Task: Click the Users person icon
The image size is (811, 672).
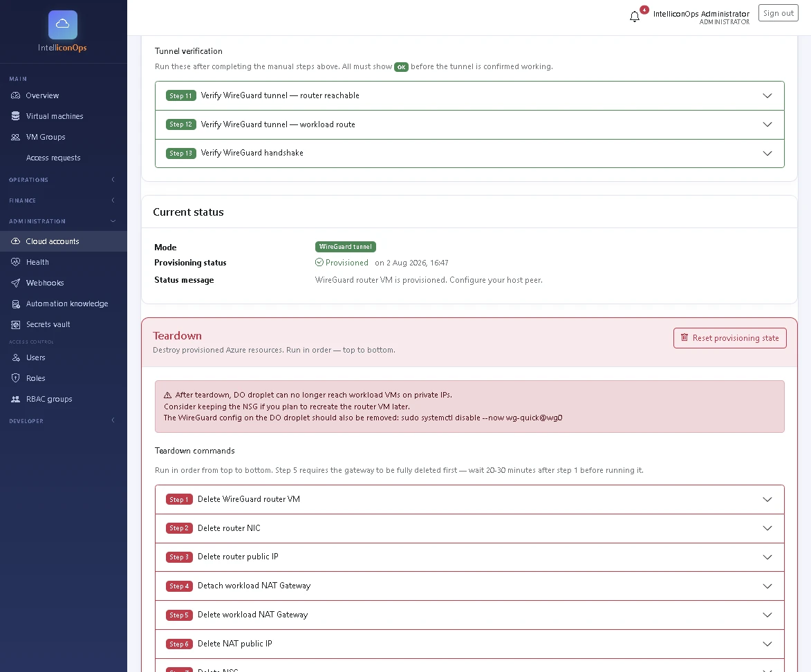Action: (15, 357)
